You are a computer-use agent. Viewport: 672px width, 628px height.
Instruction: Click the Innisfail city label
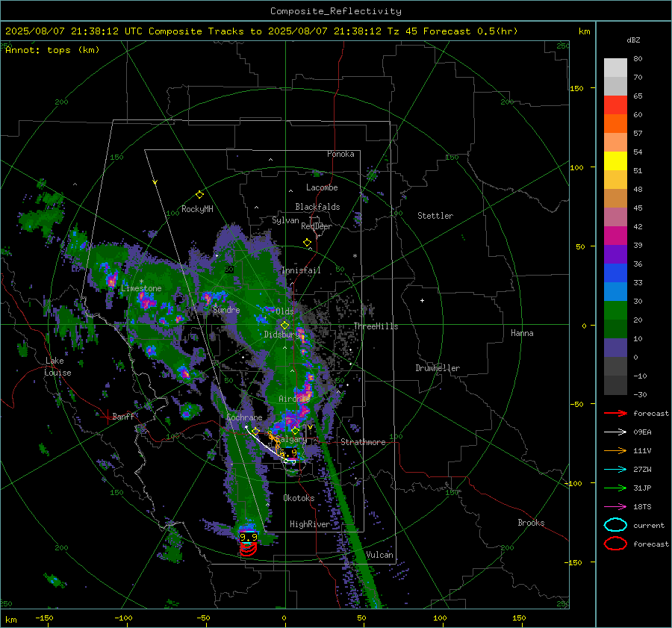(x=302, y=270)
